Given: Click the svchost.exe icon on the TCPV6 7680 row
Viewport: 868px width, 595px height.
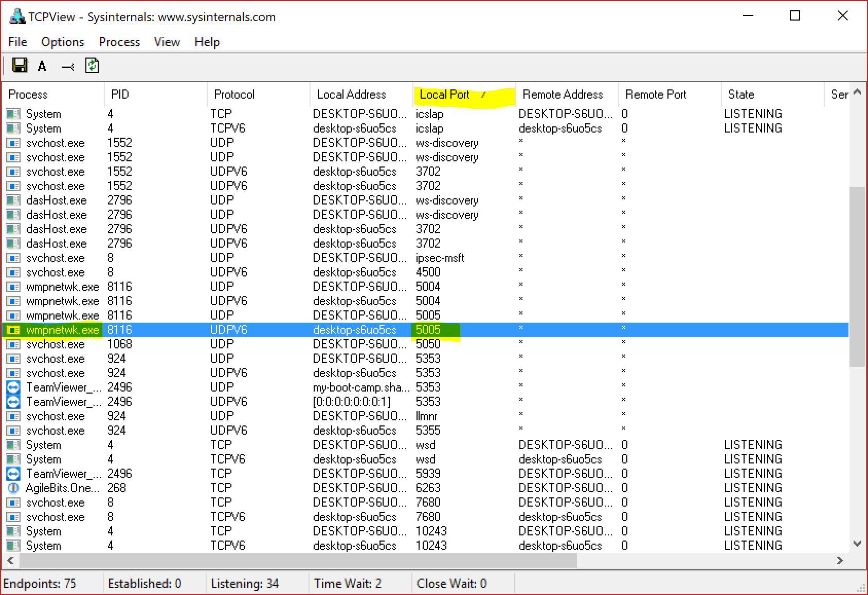Looking at the screenshot, I should (13, 517).
